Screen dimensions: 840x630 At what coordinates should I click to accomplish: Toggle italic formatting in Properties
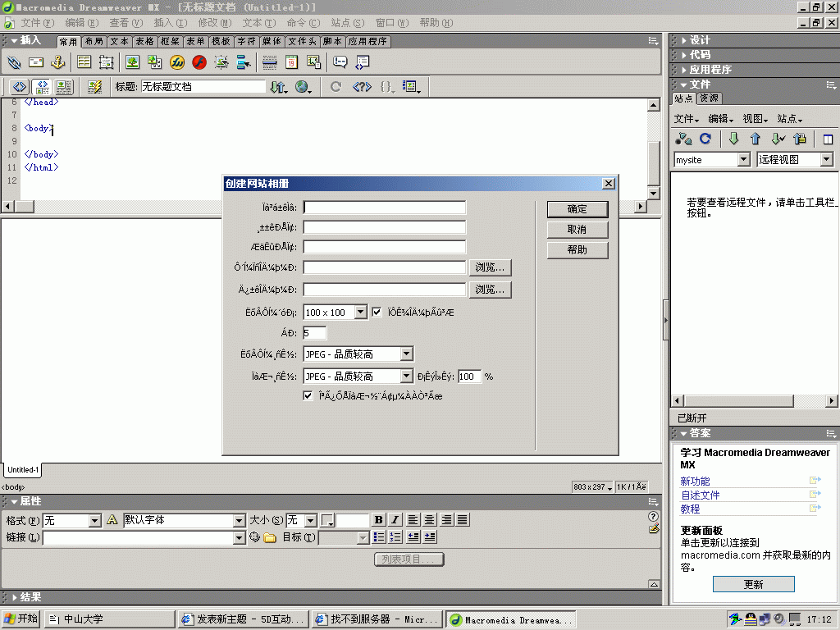point(395,519)
